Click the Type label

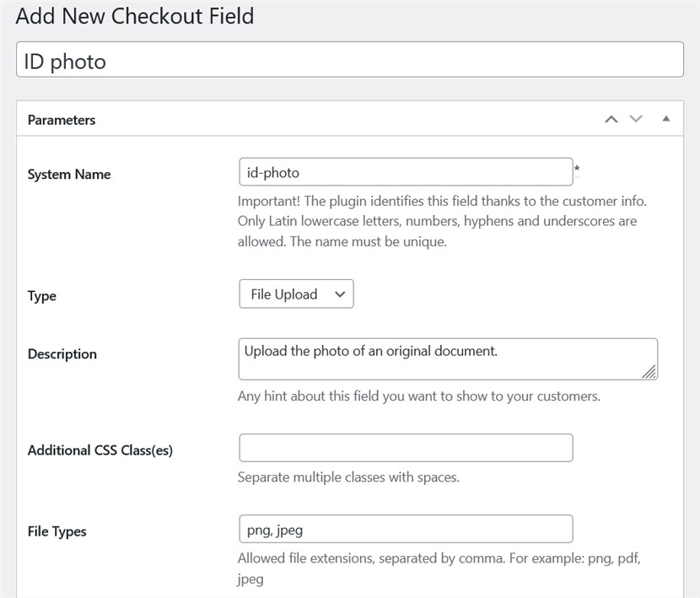tap(42, 296)
